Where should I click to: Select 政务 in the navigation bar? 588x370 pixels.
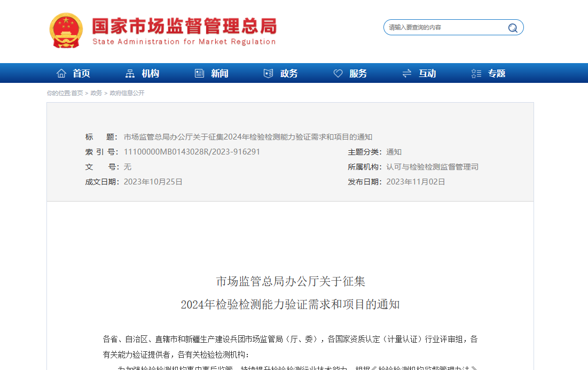289,73
